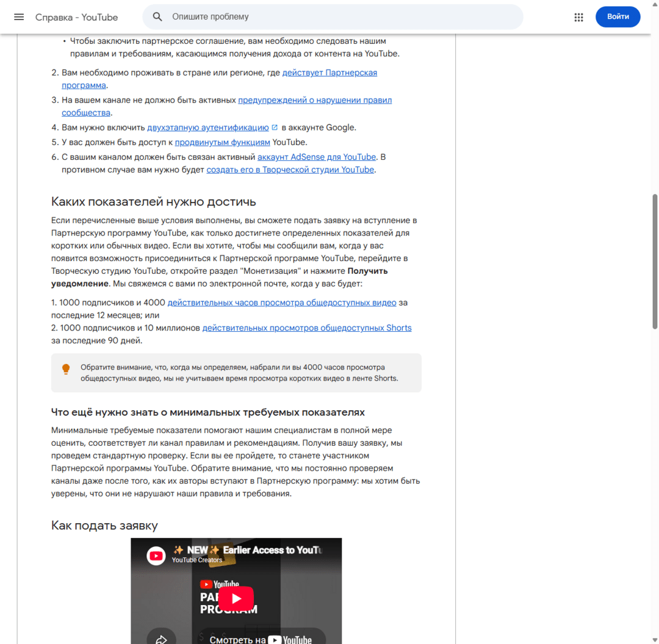Click the Войти sign-in button
This screenshot has width=659, height=644.
tap(618, 17)
